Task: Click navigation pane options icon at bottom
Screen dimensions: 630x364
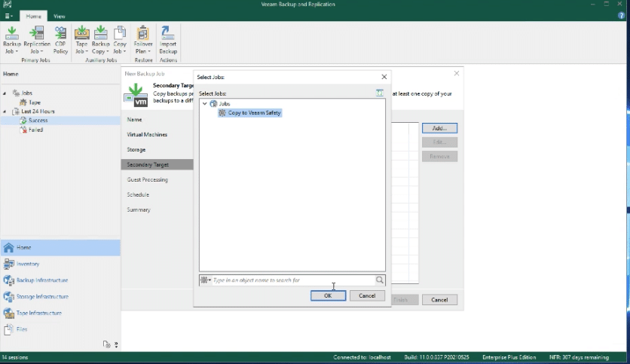Action: tap(116, 344)
